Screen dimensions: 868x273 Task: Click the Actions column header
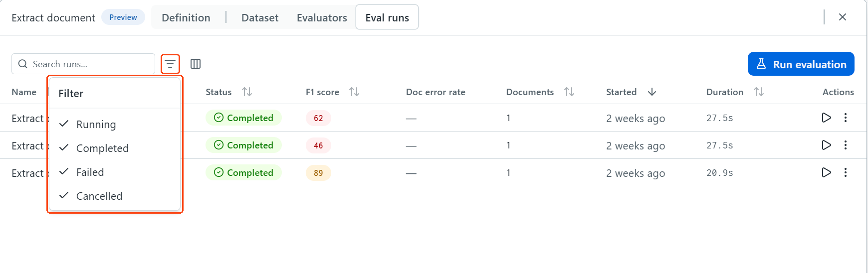[x=838, y=92]
